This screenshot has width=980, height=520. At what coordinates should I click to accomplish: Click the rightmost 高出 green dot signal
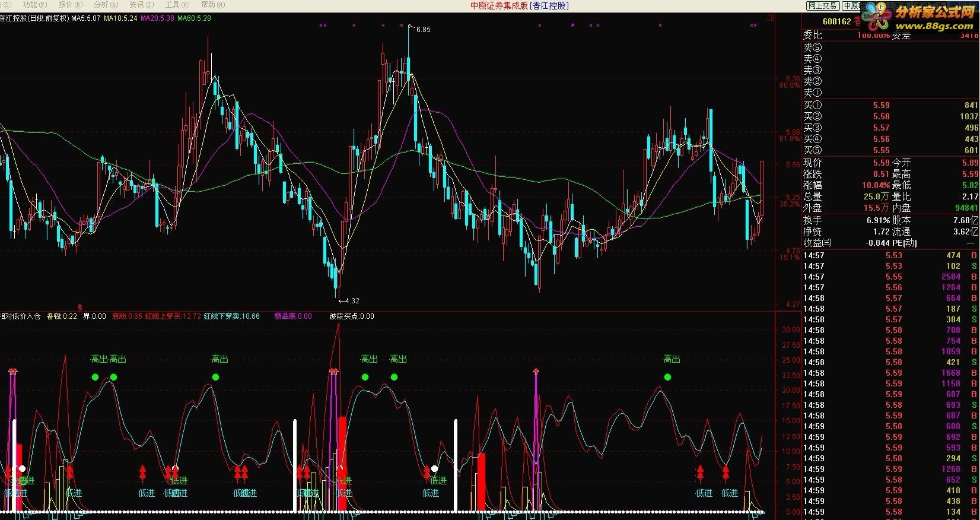pos(667,377)
